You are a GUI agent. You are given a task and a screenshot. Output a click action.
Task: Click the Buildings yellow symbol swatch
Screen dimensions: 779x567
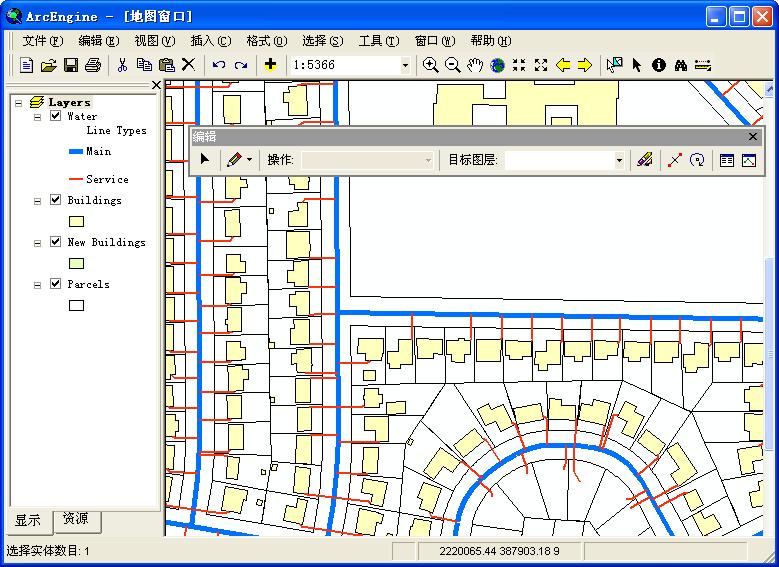tap(76, 221)
